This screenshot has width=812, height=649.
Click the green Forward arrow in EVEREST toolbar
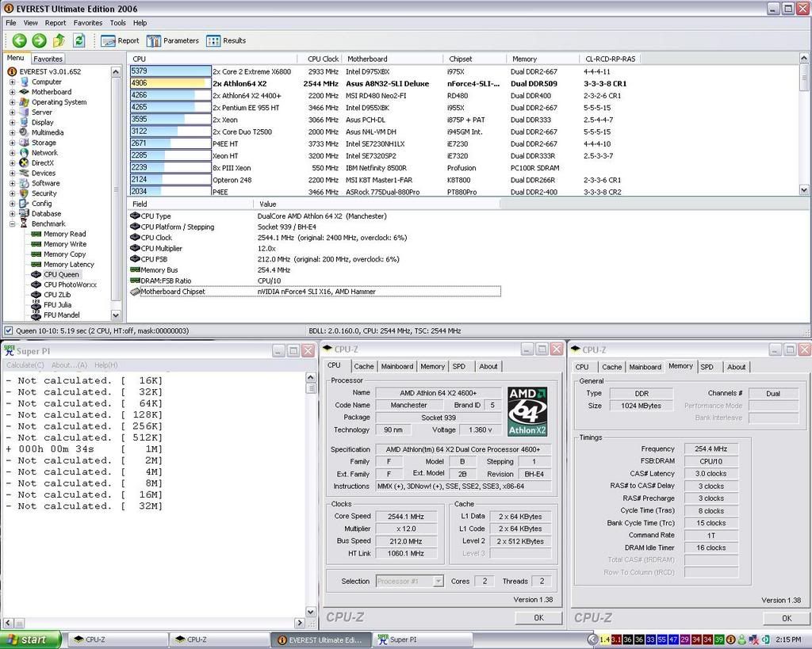click(40, 40)
